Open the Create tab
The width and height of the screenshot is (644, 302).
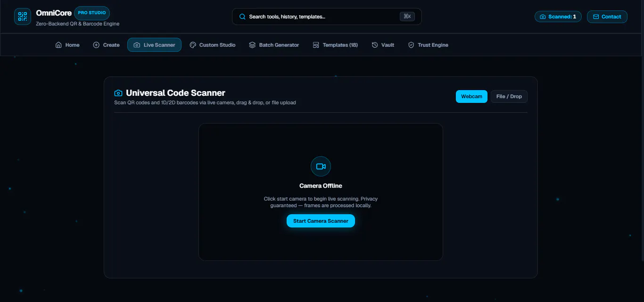tap(106, 45)
